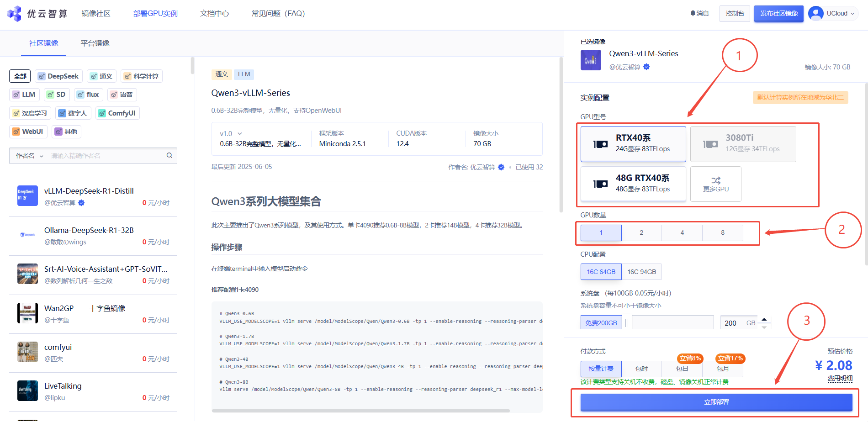Screen dimensions: 868x422
Task: Open the LiveTalking image thumbnail
Action: (x=27, y=390)
